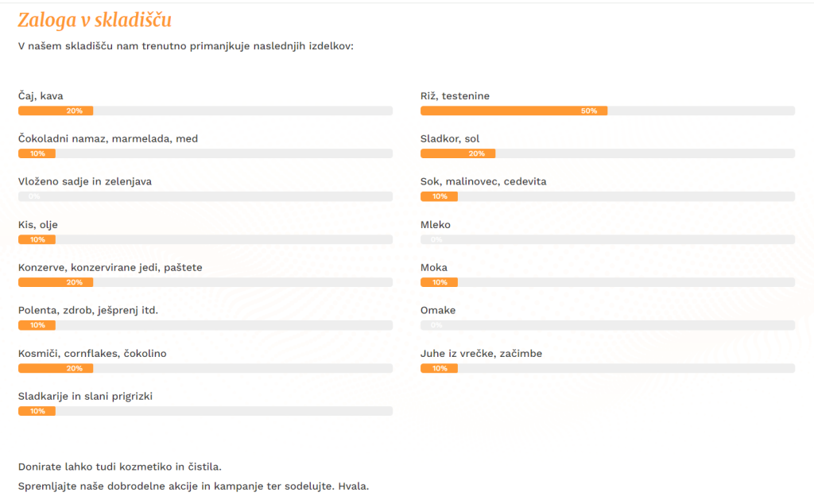Click the Riž, testenine 50% progress bar
814x504 pixels.
pyautogui.click(x=607, y=110)
